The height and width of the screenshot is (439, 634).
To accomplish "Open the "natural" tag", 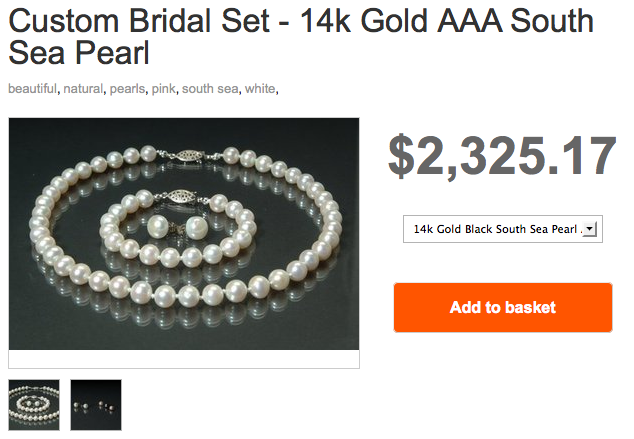I will click(x=84, y=89).
